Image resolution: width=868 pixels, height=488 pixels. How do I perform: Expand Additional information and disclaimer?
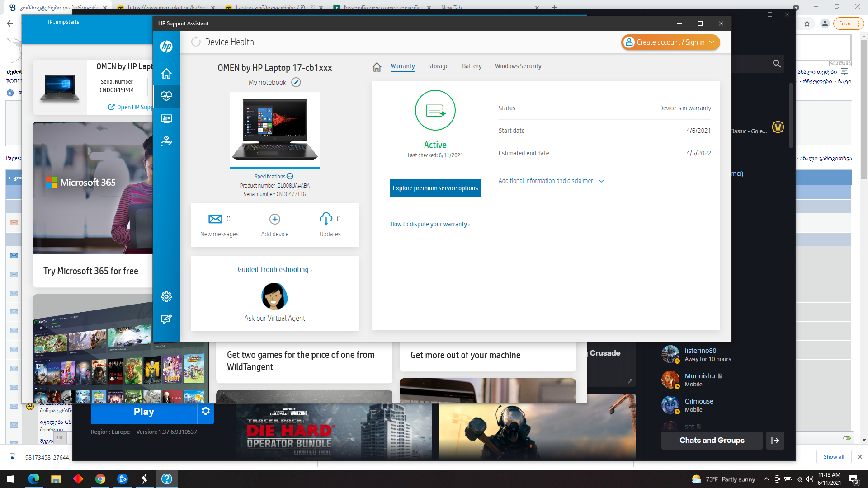pyautogui.click(x=551, y=181)
